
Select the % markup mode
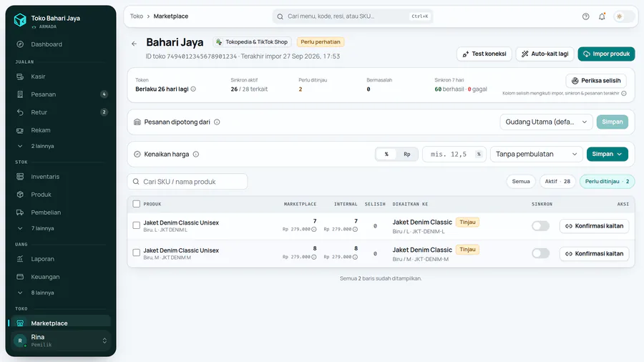click(386, 155)
